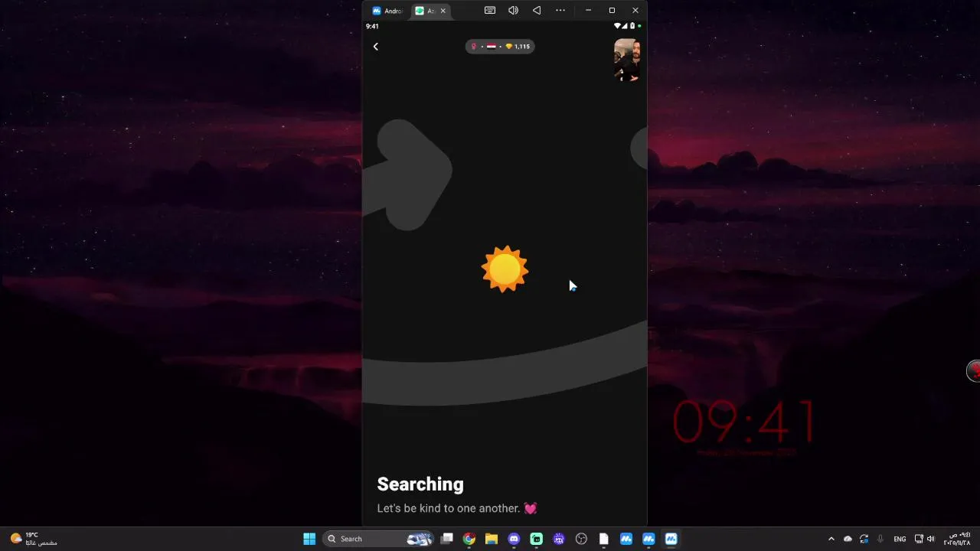Click the sync update tray icon
The width and height of the screenshot is (980, 551).
pyautogui.click(x=864, y=539)
